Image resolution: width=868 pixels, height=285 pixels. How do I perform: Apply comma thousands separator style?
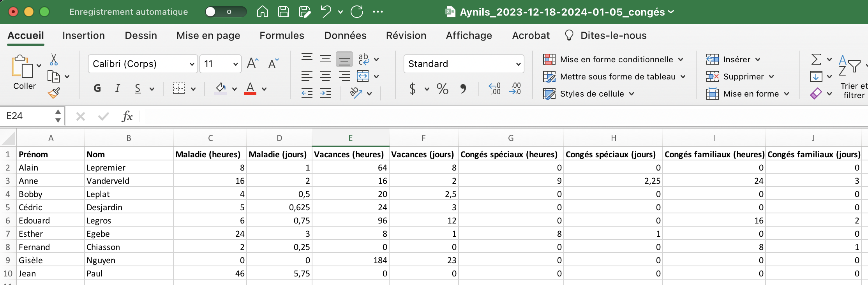(x=463, y=89)
